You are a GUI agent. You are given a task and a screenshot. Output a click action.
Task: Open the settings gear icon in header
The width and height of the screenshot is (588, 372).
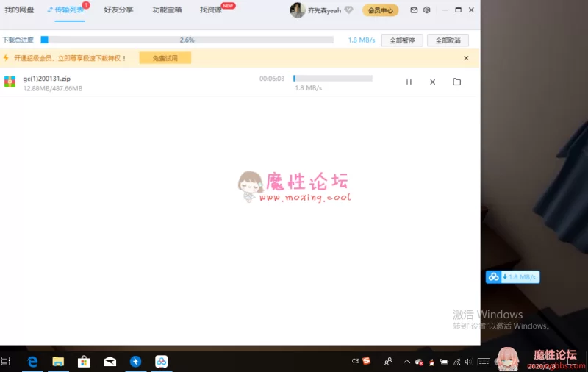pos(427,10)
